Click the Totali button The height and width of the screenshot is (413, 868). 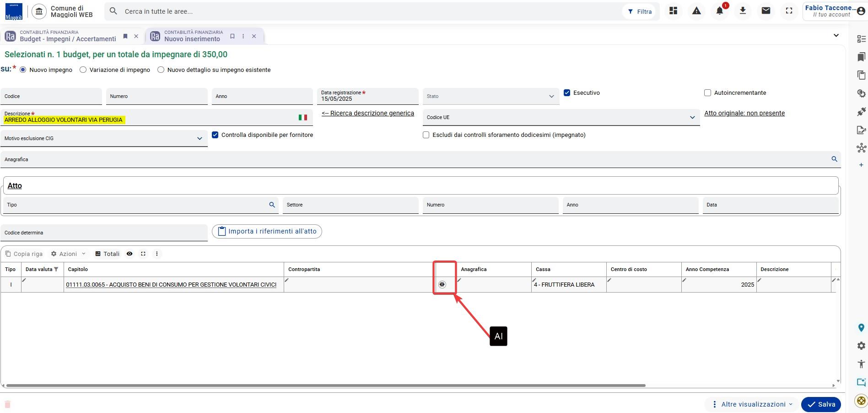108,254
